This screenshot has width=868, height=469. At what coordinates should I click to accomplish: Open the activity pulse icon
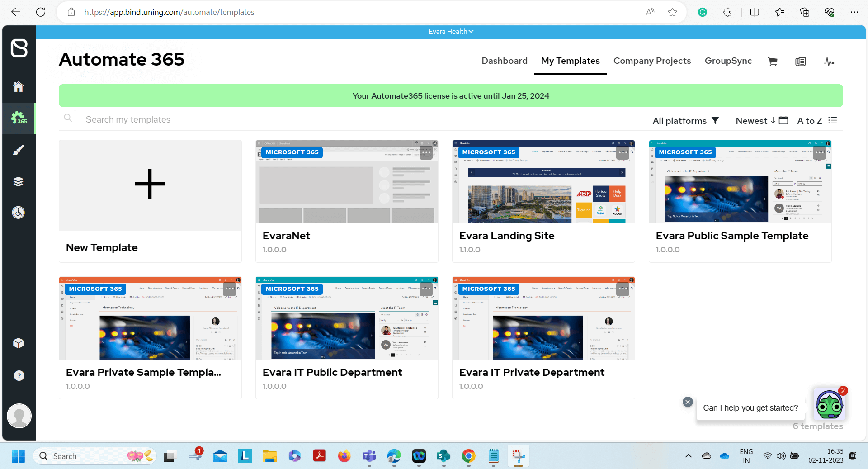(829, 62)
